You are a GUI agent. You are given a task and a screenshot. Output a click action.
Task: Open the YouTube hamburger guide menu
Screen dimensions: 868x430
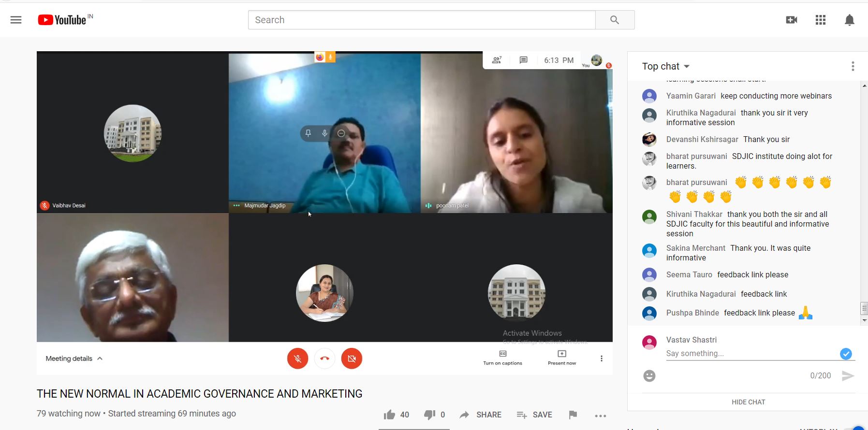point(16,20)
